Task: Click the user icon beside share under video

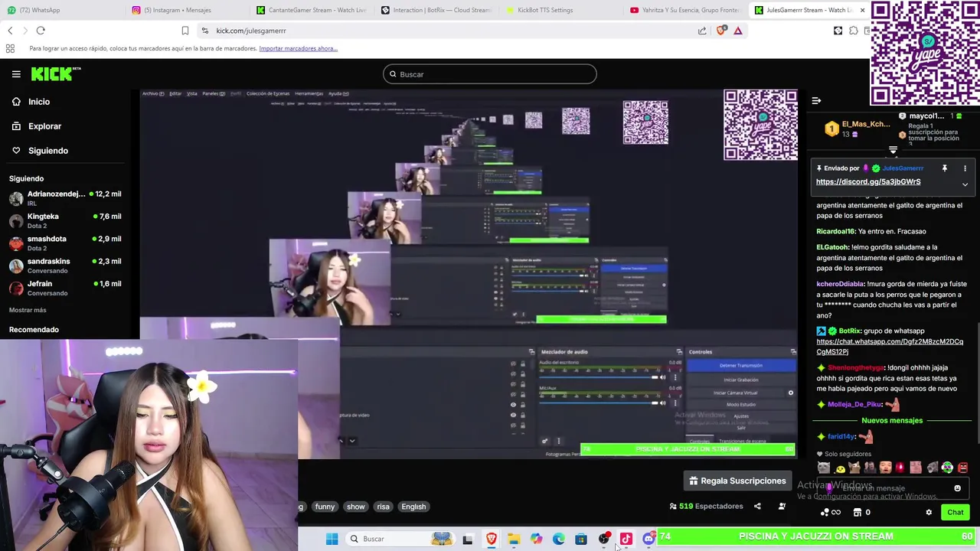Action: pos(782,507)
